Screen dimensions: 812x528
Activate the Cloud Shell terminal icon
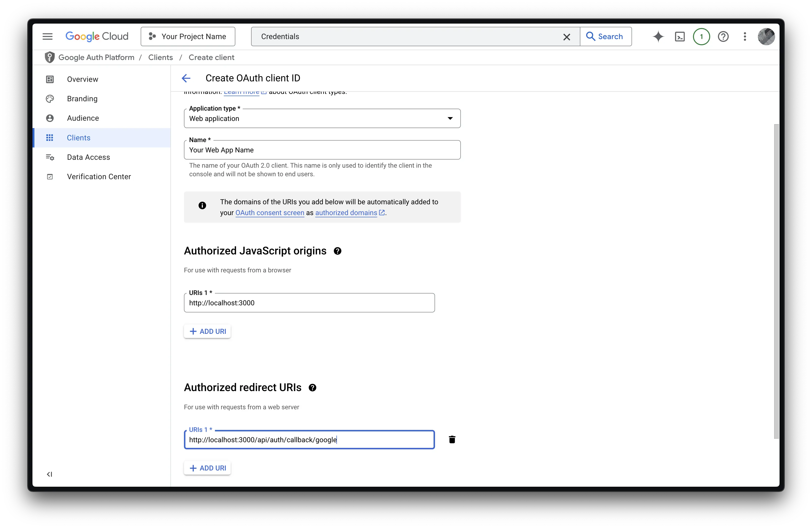(x=680, y=36)
